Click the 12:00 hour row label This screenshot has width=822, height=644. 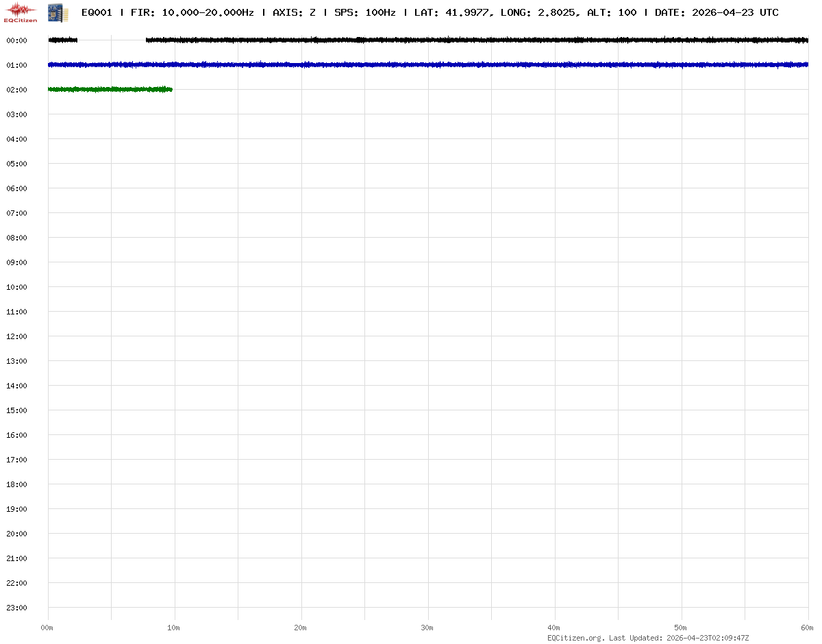tap(16, 336)
